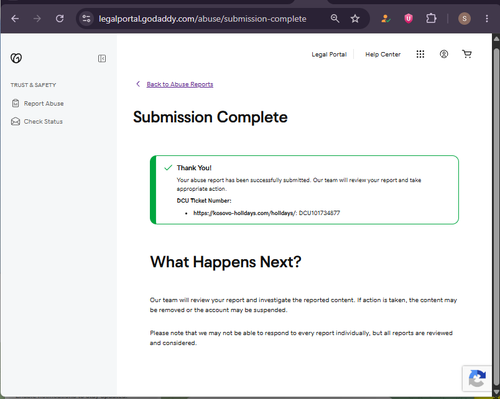Click the zoom magnifier icon in address bar

click(x=335, y=19)
